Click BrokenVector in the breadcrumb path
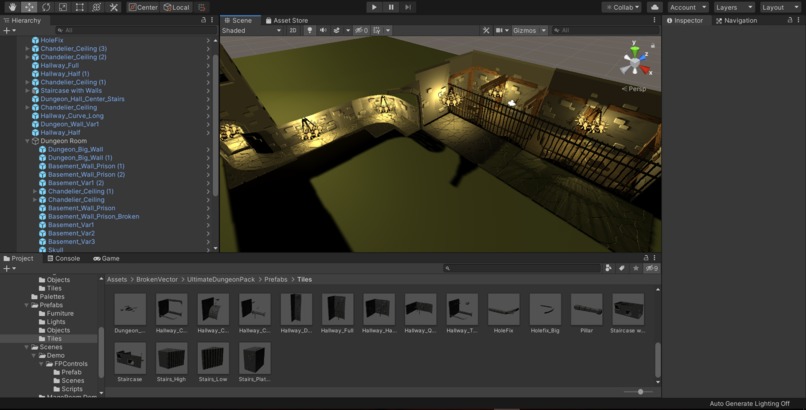Screen dimensions: 806x410 [157, 279]
